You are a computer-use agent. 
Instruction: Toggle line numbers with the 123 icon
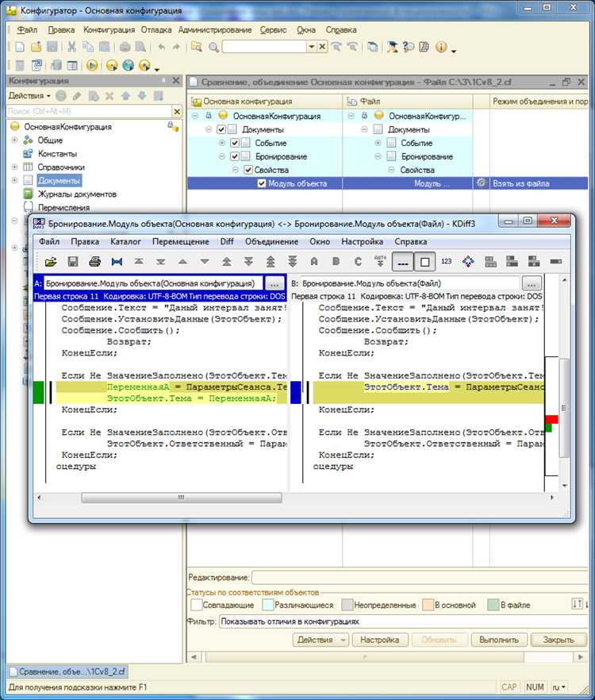coord(446,261)
